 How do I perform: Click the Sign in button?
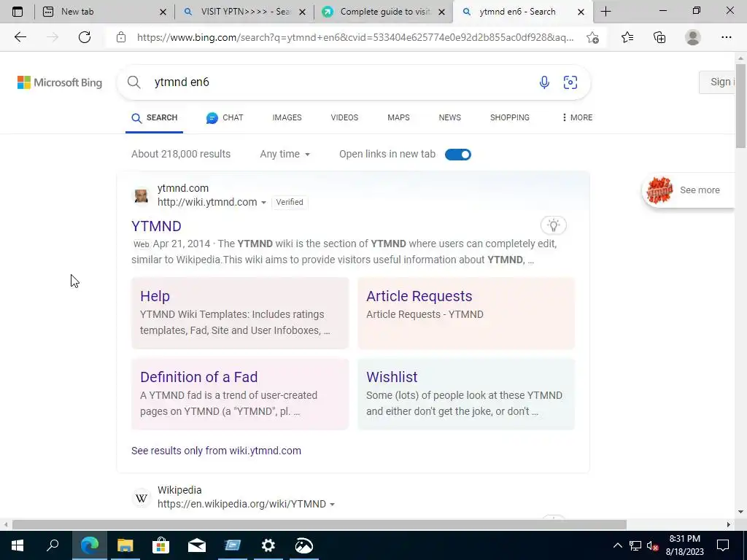718,82
